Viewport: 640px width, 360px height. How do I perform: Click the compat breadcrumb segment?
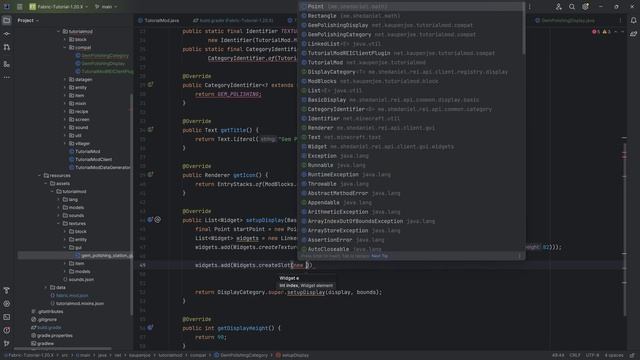click(x=198, y=356)
